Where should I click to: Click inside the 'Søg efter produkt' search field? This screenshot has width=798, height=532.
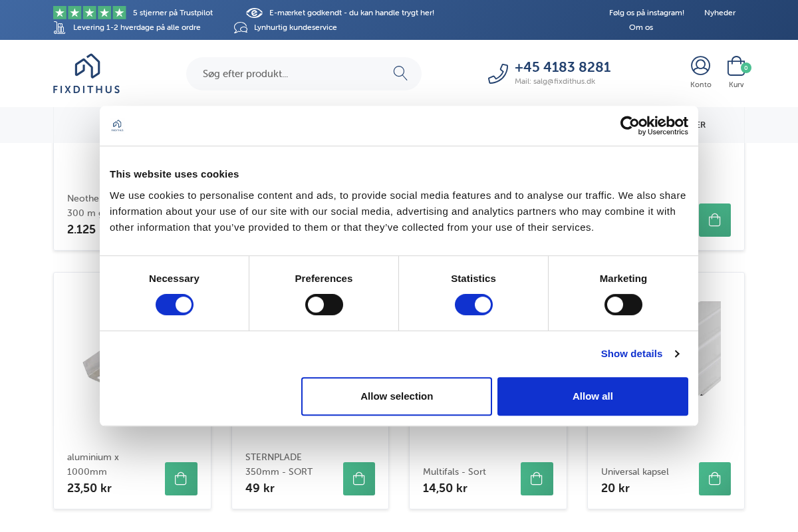coord(286,73)
